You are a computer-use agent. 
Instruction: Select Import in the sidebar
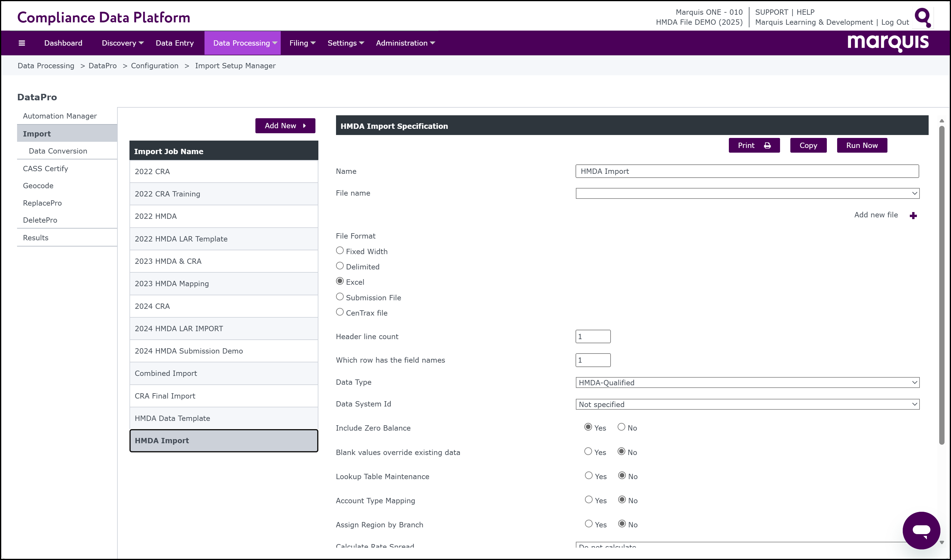pos(67,134)
